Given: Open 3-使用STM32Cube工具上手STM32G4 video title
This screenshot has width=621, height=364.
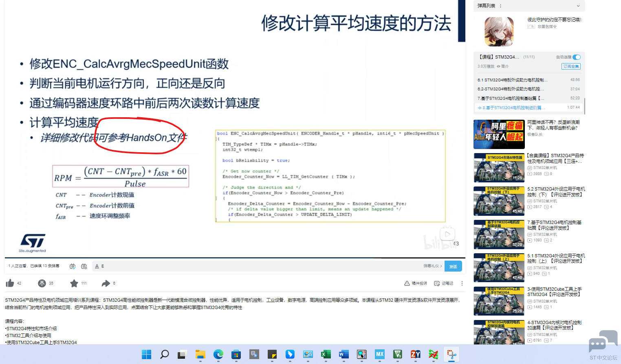Looking at the screenshot, I should click(x=555, y=292).
